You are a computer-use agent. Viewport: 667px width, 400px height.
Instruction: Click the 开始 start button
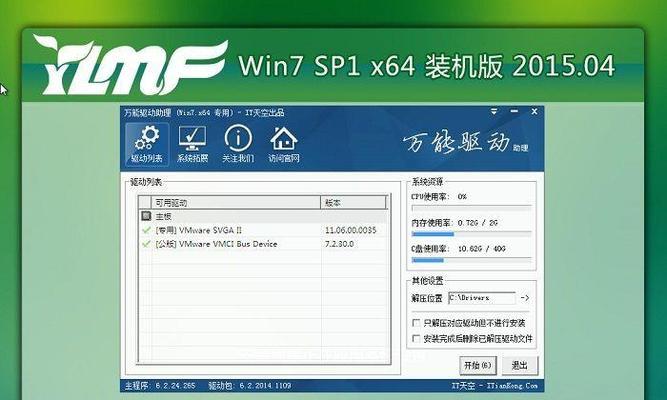pyautogui.click(x=478, y=366)
